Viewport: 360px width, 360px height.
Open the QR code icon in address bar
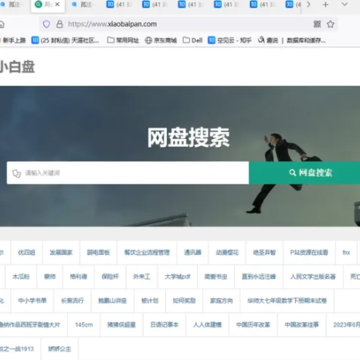[x=317, y=24]
